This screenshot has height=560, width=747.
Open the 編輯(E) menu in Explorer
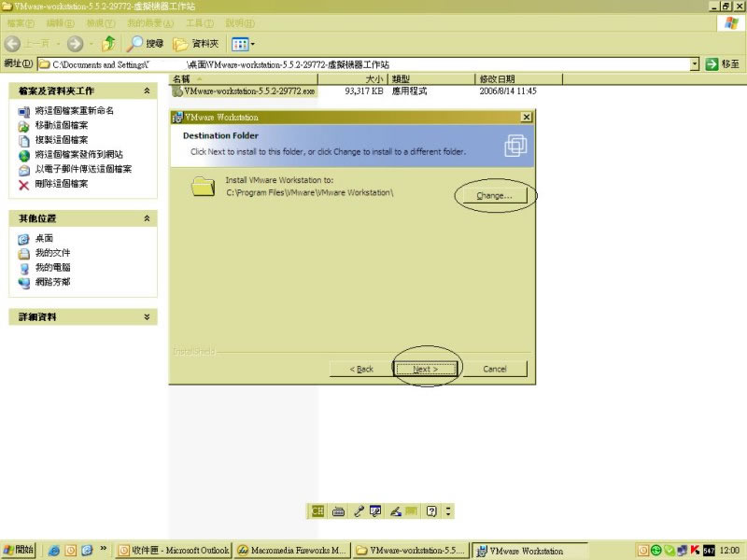click(x=60, y=22)
